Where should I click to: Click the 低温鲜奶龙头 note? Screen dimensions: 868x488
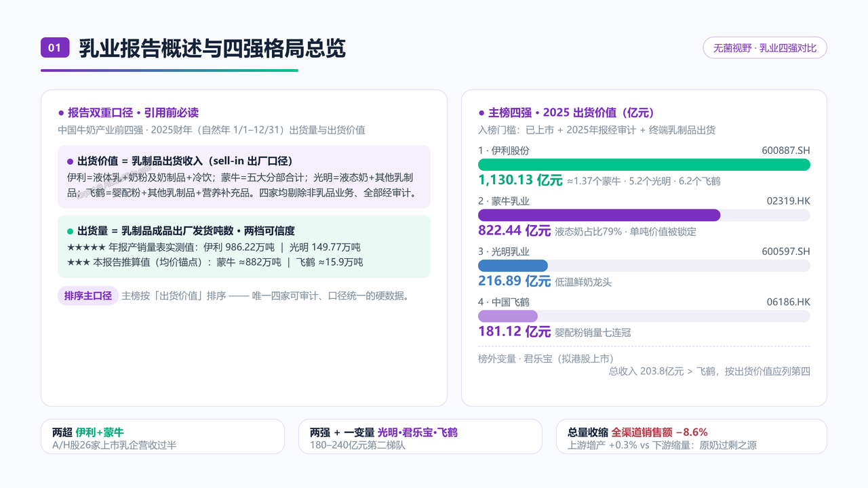tap(583, 282)
